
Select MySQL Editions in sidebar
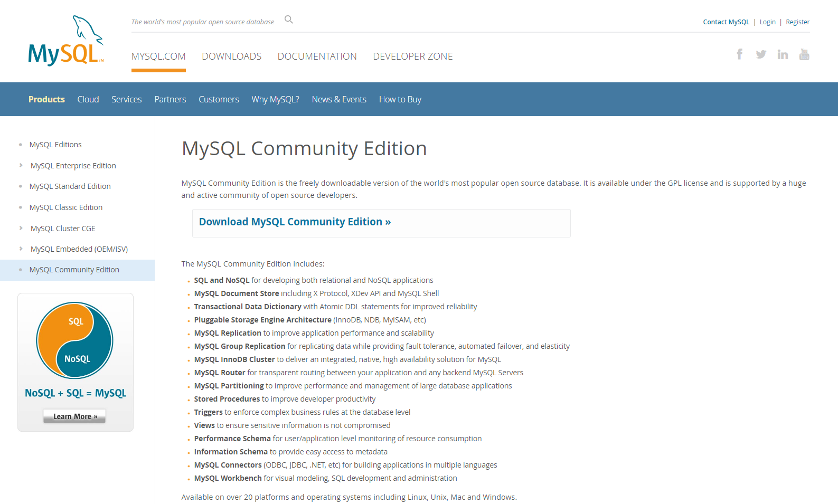pyautogui.click(x=55, y=145)
